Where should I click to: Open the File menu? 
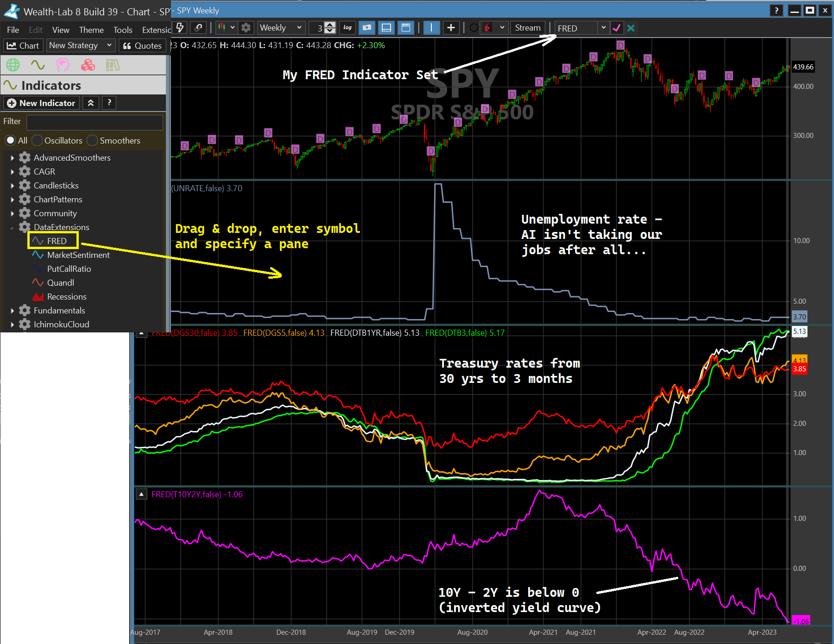coord(13,30)
